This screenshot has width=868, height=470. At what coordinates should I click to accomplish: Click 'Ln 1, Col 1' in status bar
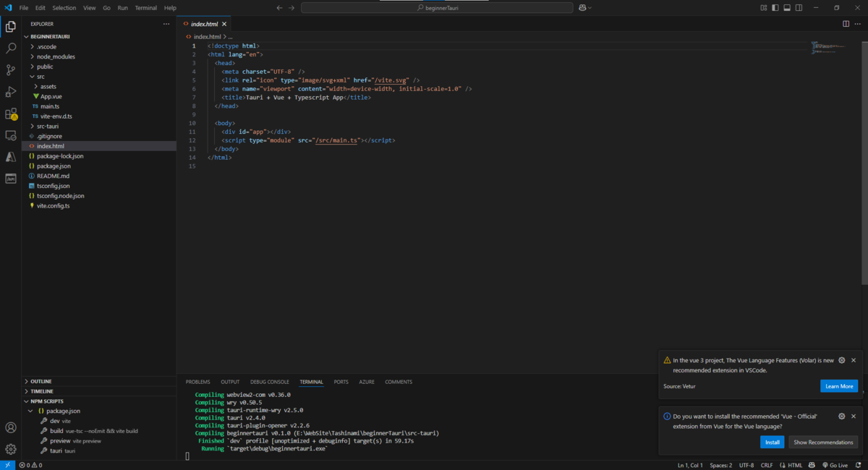point(689,465)
